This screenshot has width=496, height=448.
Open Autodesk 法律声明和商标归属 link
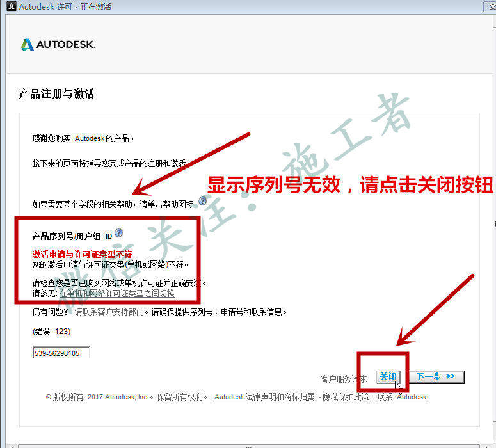tap(264, 397)
